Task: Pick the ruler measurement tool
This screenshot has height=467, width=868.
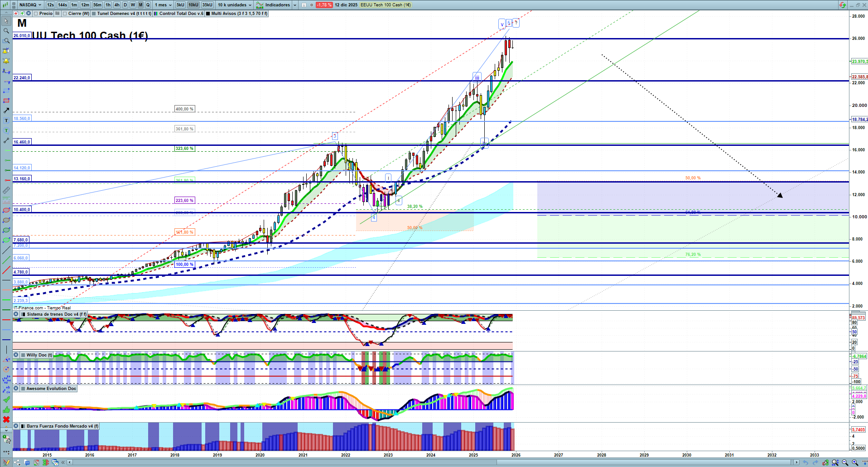Action: tap(6, 190)
